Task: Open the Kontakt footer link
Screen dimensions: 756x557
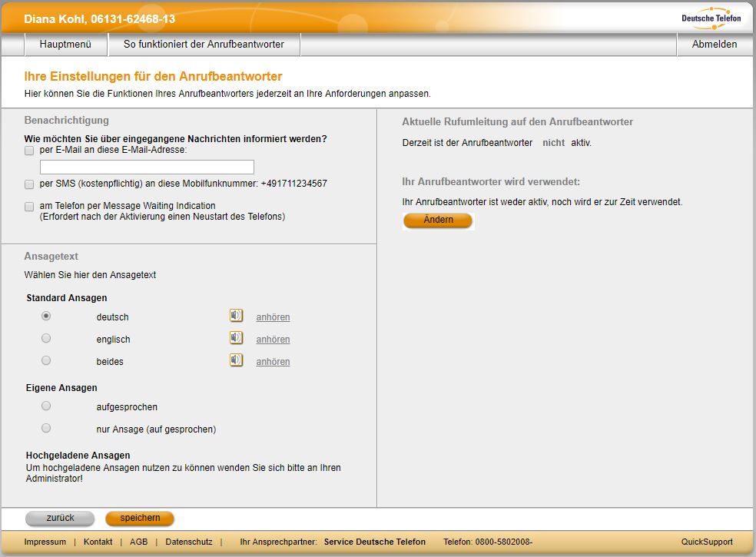Action: 98,542
